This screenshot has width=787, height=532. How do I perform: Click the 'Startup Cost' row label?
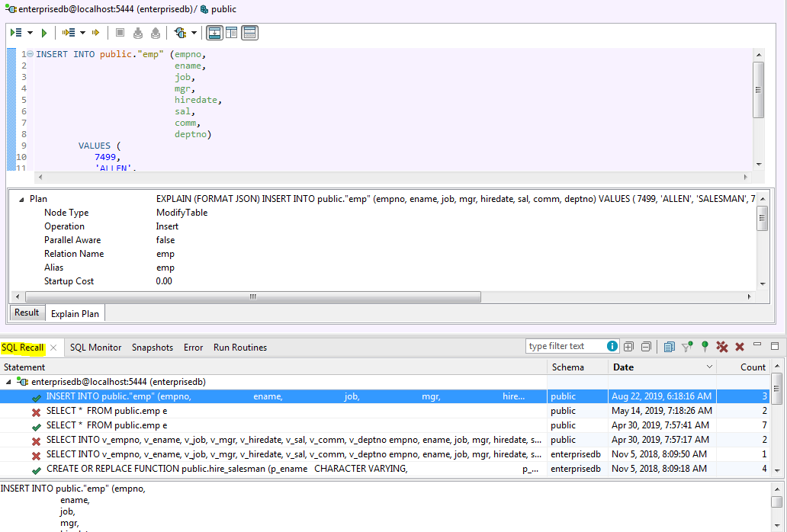pyautogui.click(x=69, y=281)
